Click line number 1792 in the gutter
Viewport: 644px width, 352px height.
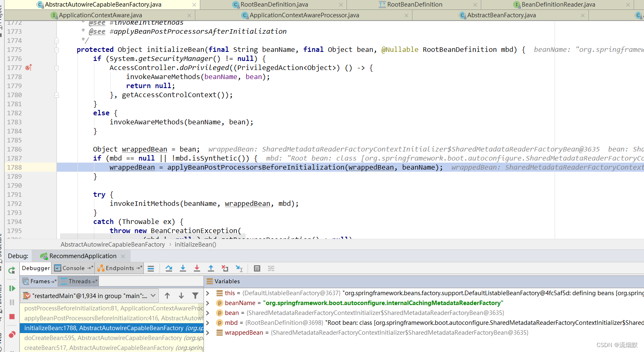pos(14,204)
